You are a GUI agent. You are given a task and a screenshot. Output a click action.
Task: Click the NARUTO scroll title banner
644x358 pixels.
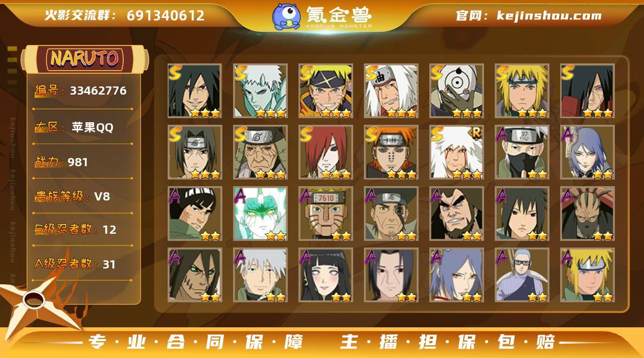click(85, 59)
